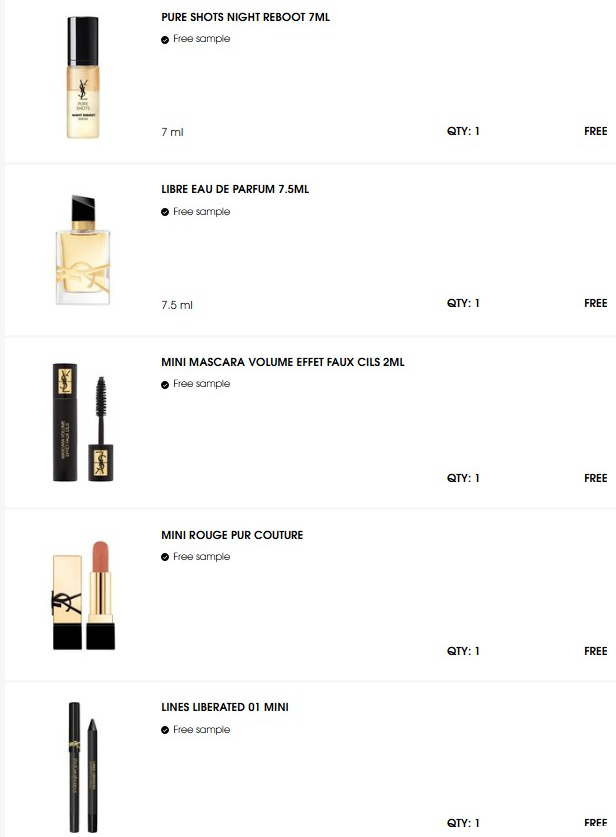This screenshot has width=616, height=837.
Task: Open the Lines Liberated 01 Mini title
Action: 225,707
